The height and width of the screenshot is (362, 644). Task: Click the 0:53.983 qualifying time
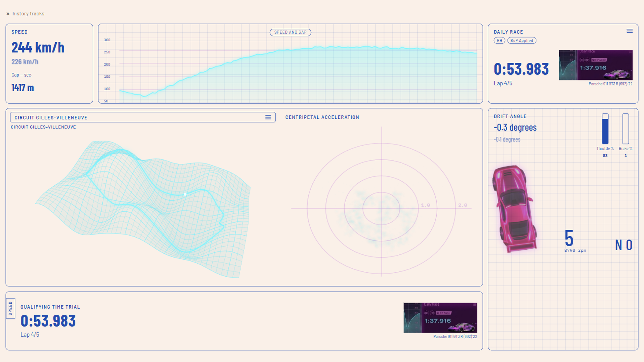click(x=48, y=321)
